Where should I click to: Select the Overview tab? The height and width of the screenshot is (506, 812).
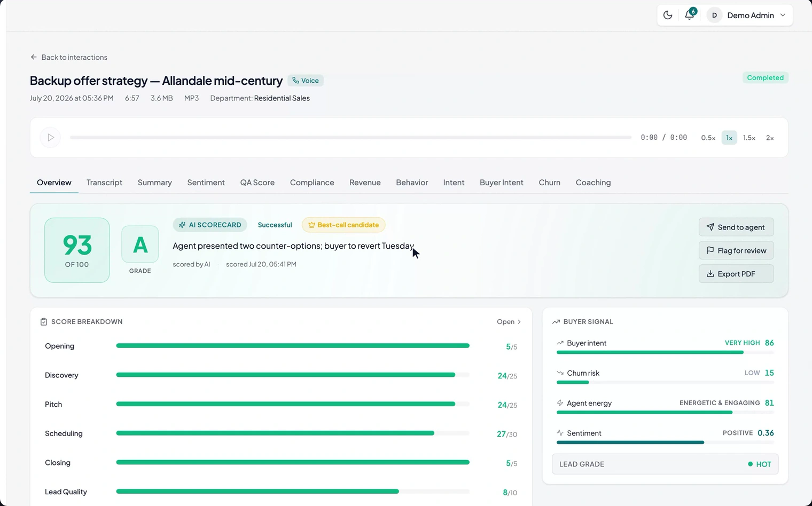54,183
